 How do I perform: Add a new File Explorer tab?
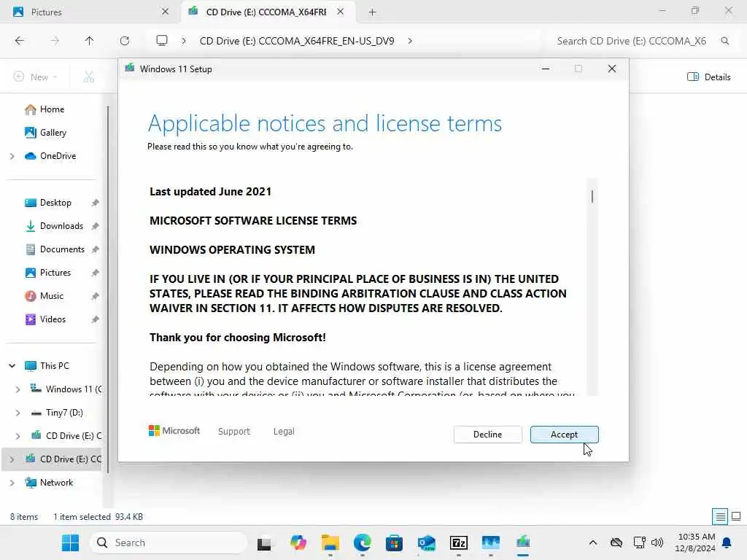pyautogui.click(x=373, y=12)
